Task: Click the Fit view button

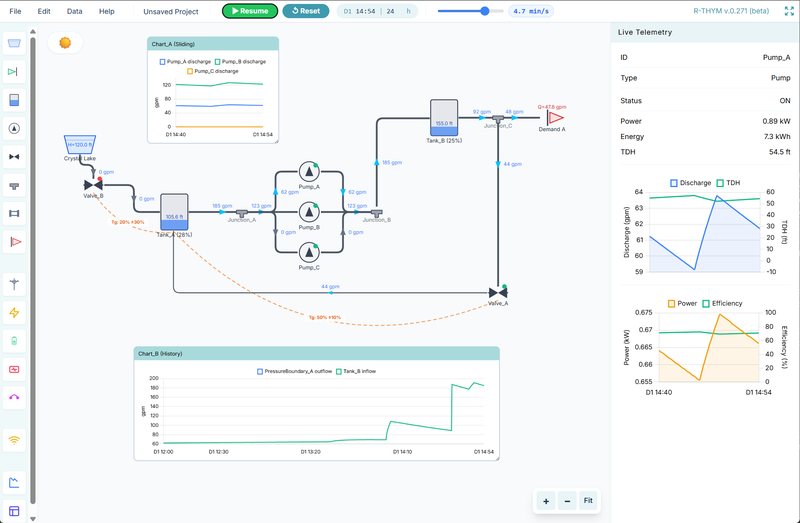Action: [x=588, y=501]
